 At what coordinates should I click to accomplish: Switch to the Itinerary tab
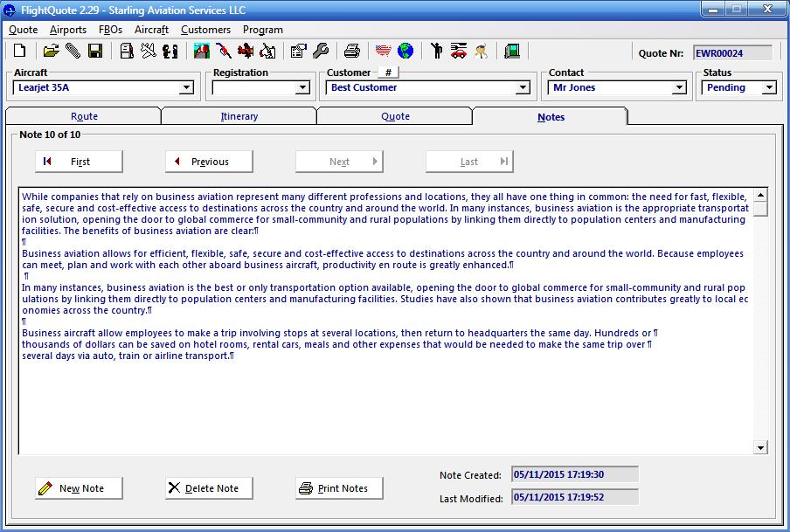coord(239,116)
